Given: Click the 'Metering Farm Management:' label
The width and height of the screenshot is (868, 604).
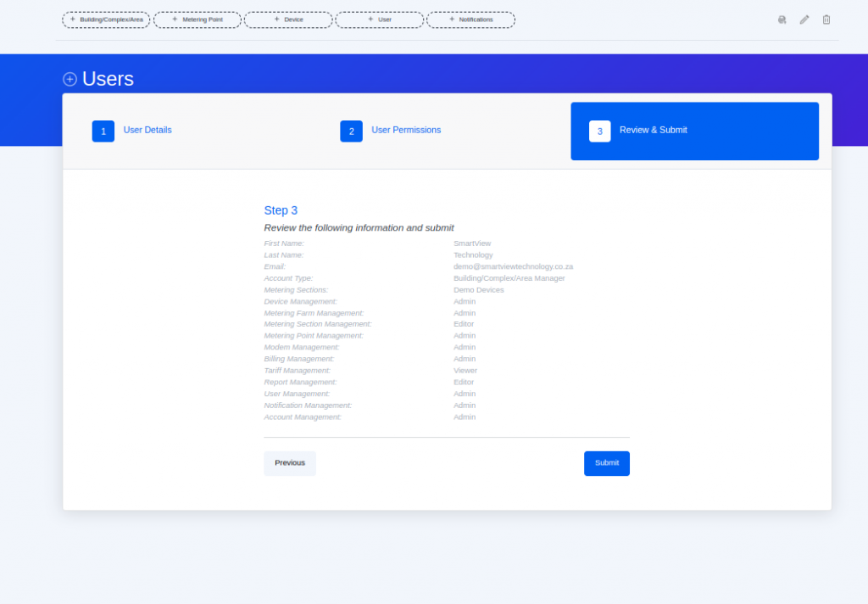Looking at the screenshot, I should [314, 313].
